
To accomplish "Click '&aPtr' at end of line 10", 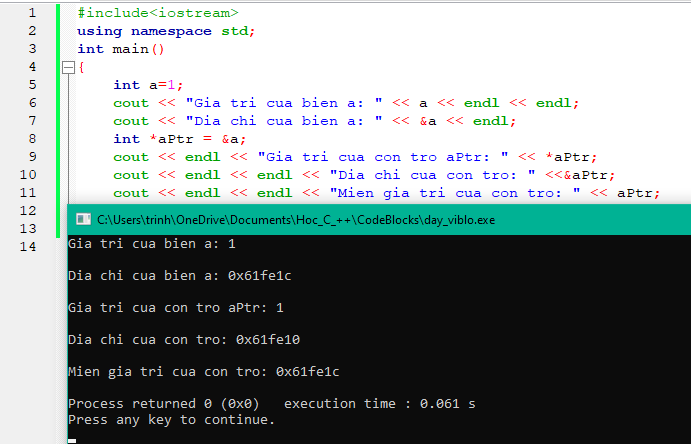I will coord(586,175).
